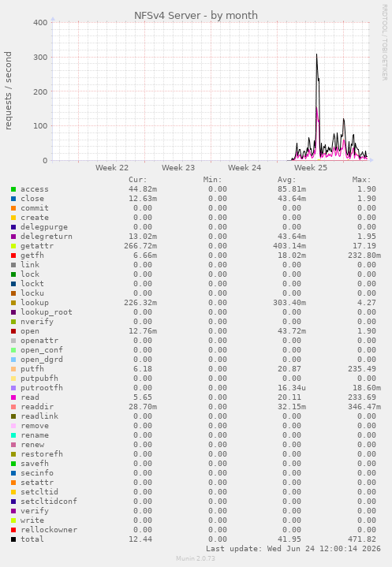Viewport: 392px width, 567px height.
Task: Click the 'requests / second' axis label
Action: pyautogui.click(x=8, y=91)
